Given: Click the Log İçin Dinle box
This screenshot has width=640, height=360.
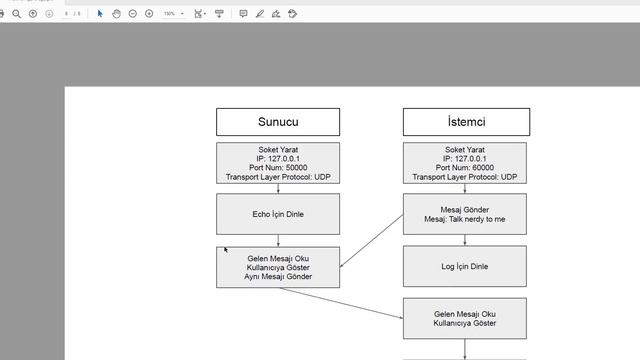Looking at the screenshot, I should [x=465, y=266].
